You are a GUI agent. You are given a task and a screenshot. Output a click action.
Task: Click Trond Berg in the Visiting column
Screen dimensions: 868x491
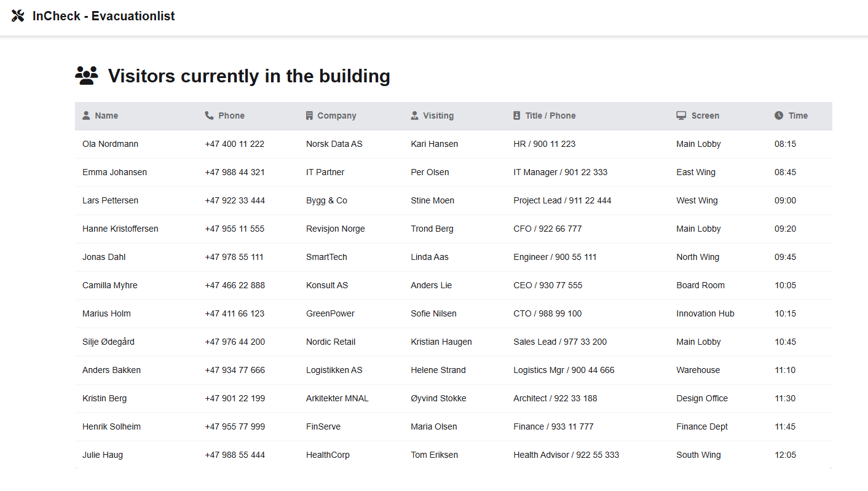point(432,229)
